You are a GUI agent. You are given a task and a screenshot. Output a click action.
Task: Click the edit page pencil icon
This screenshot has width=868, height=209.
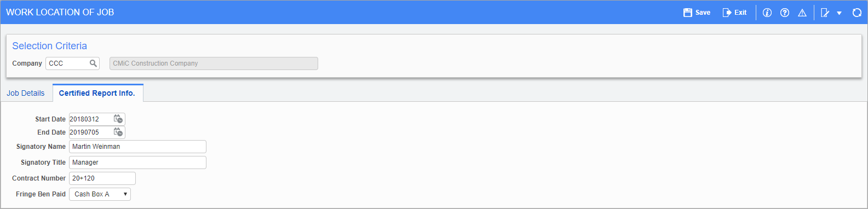coord(825,13)
